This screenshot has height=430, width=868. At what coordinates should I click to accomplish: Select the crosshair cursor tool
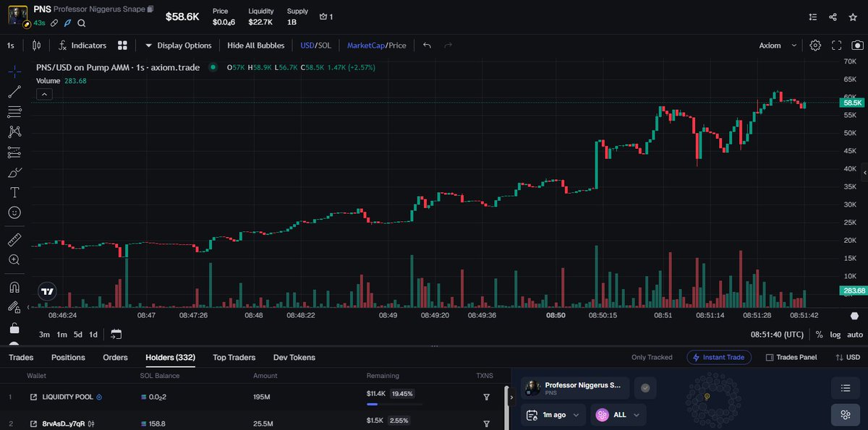(x=14, y=72)
